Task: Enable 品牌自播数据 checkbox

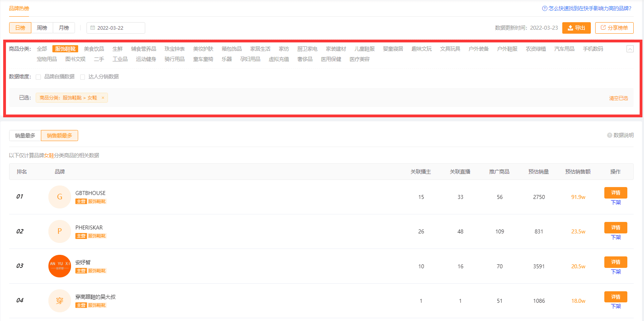Action: (38, 77)
